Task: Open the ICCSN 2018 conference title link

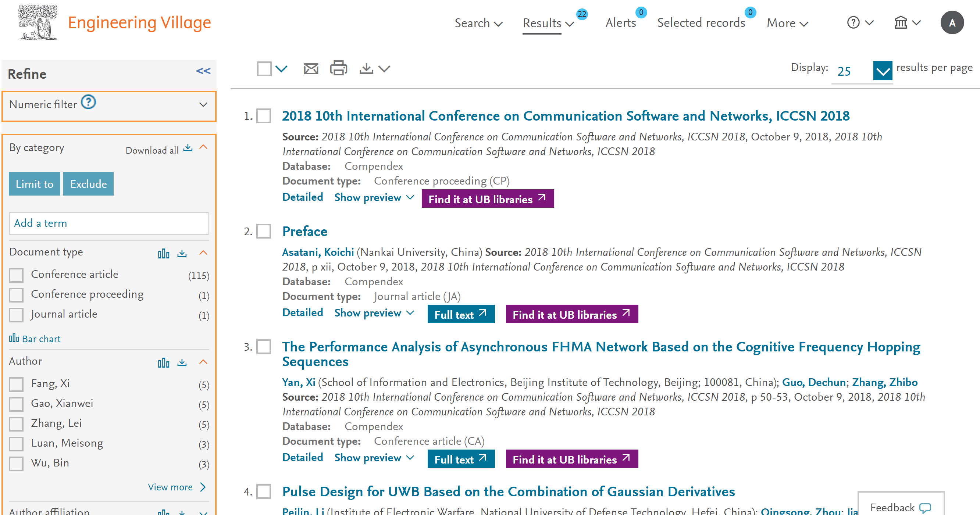Action: coord(566,116)
